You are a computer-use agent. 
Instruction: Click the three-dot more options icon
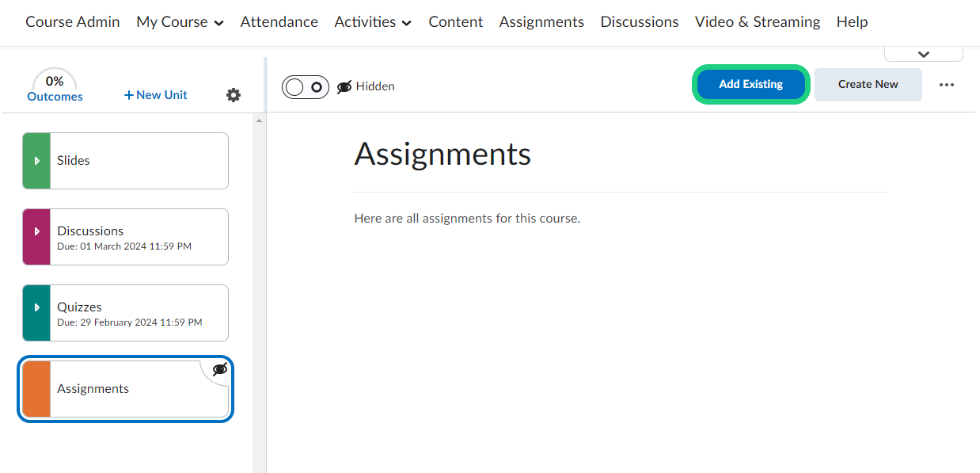click(947, 85)
